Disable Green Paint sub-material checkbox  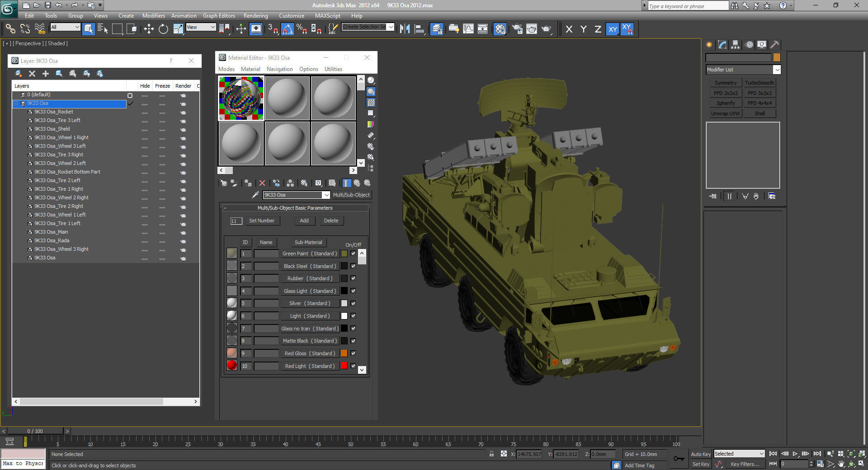(x=353, y=254)
